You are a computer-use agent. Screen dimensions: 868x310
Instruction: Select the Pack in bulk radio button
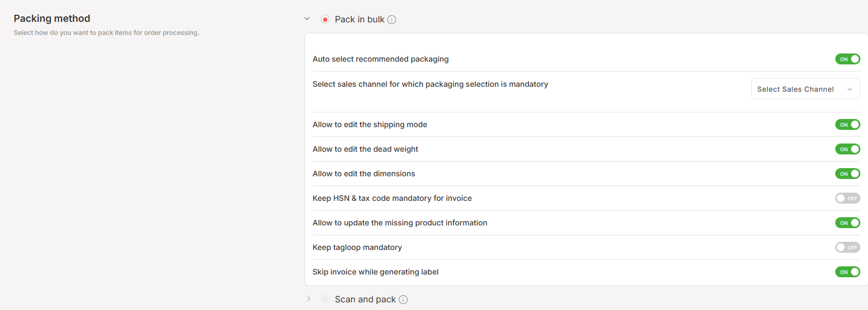tap(325, 20)
